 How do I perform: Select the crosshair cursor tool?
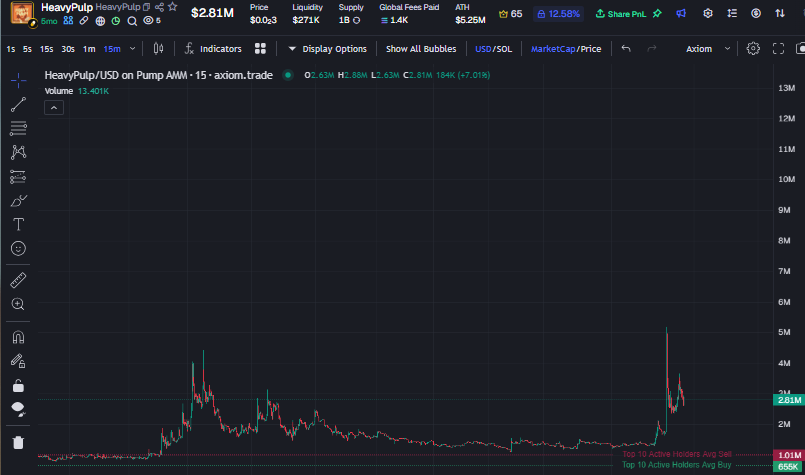18,80
